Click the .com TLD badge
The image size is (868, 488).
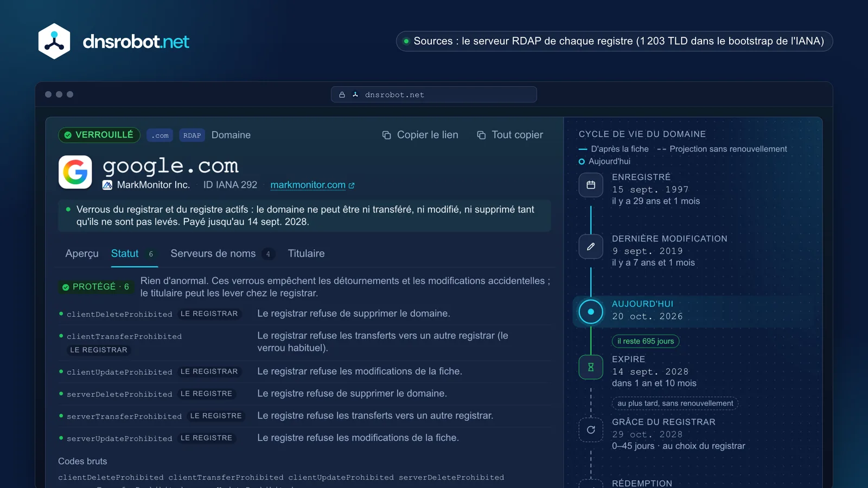[x=159, y=136]
